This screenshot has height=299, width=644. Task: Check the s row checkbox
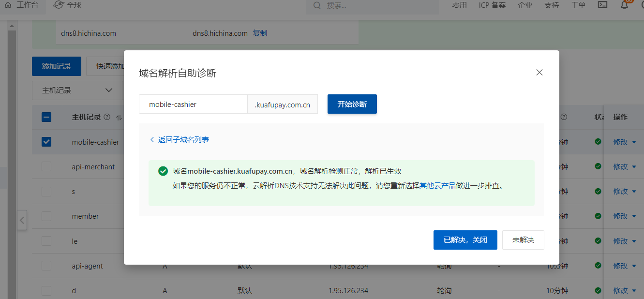(x=46, y=192)
